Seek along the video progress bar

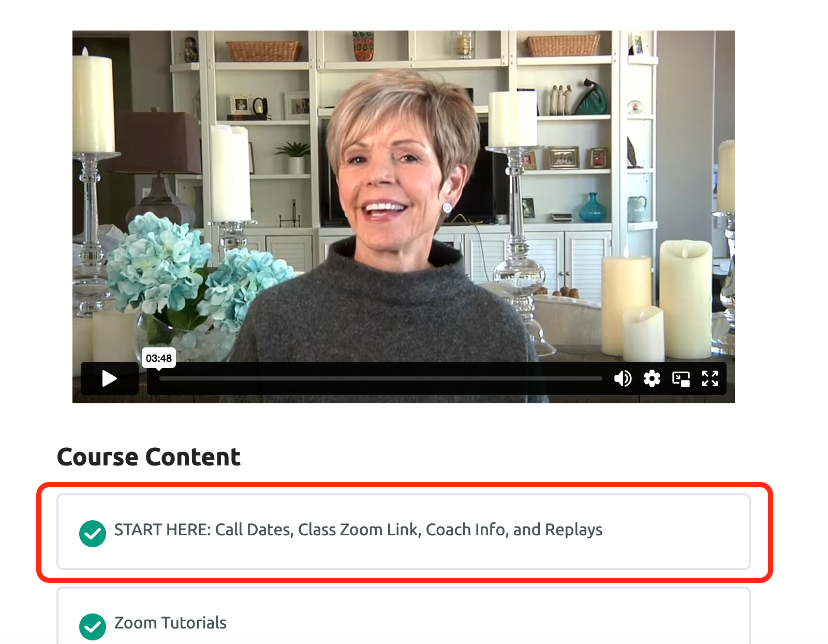tap(380, 379)
